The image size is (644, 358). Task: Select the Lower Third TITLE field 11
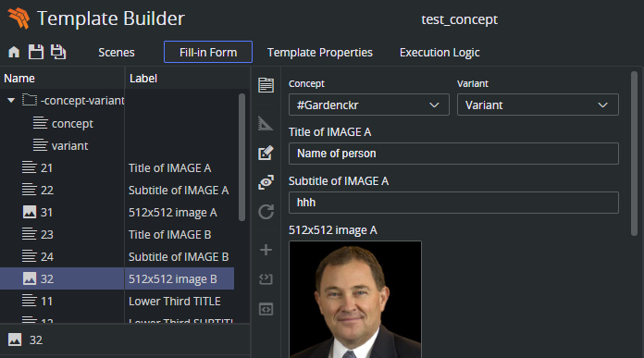tap(118, 301)
